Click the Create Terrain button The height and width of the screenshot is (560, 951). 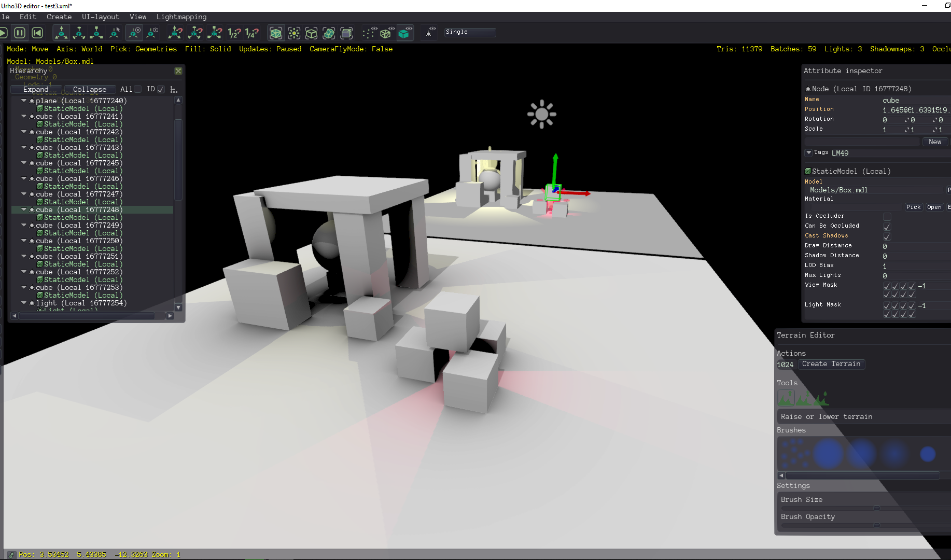click(x=831, y=364)
